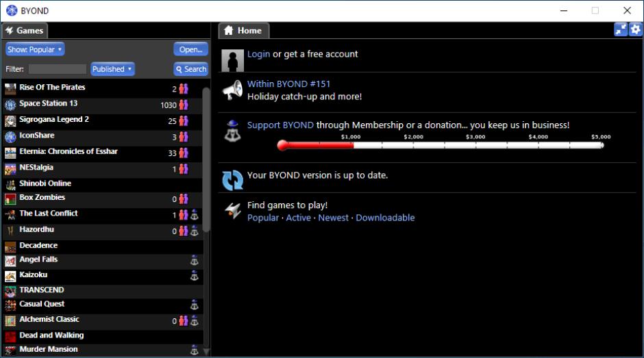This screenshot has height=358, width=644.
Task: Click players icon on Space Station 13 row
Action: (x=184, y=105)
